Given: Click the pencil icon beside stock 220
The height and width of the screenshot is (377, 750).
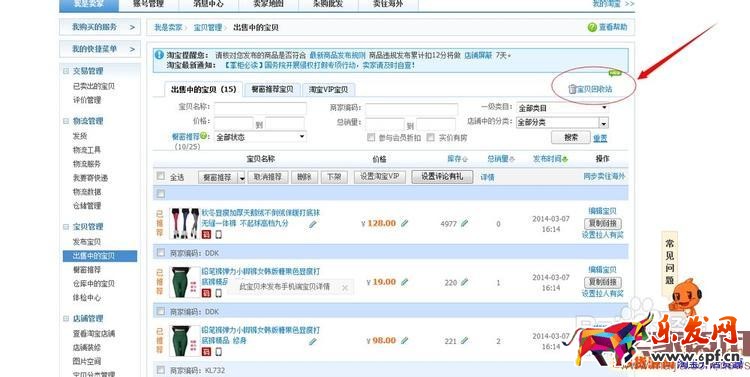Looking at the screenshot, I should tap(464, 282).
